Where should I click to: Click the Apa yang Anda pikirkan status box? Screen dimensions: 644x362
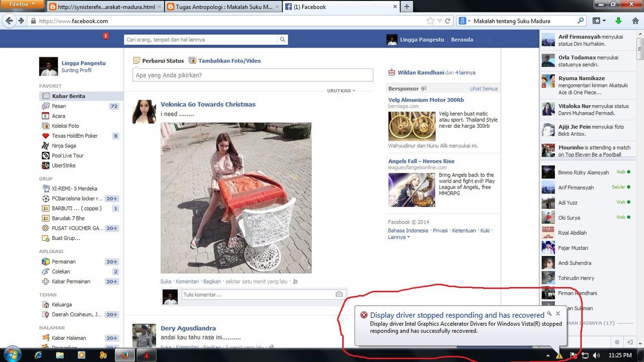point(253,75)
